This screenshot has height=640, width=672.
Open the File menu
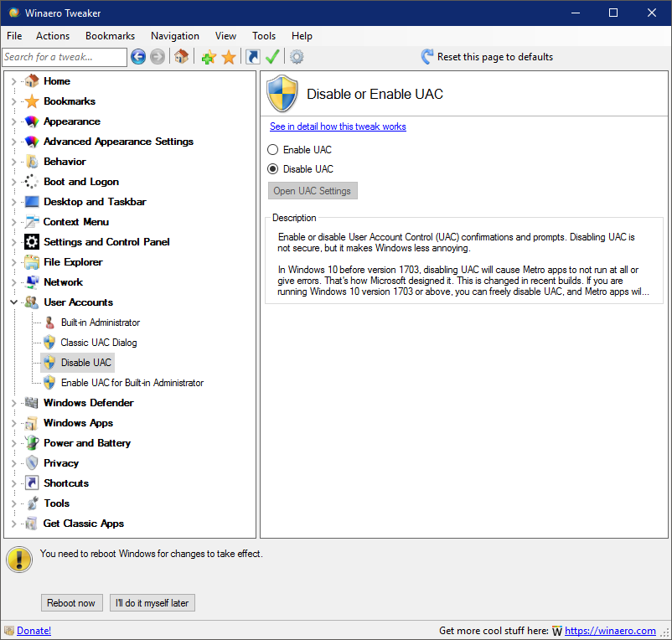tap(14, 36)
